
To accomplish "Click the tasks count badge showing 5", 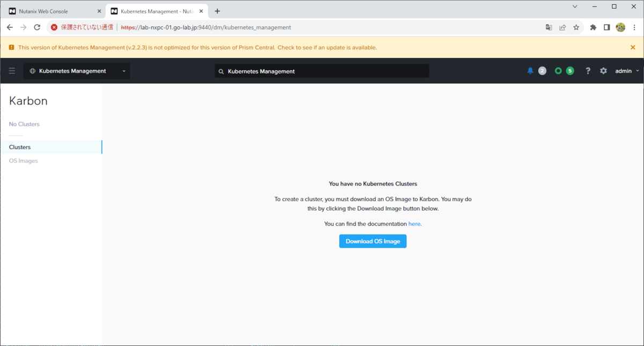I will (570, 71).
